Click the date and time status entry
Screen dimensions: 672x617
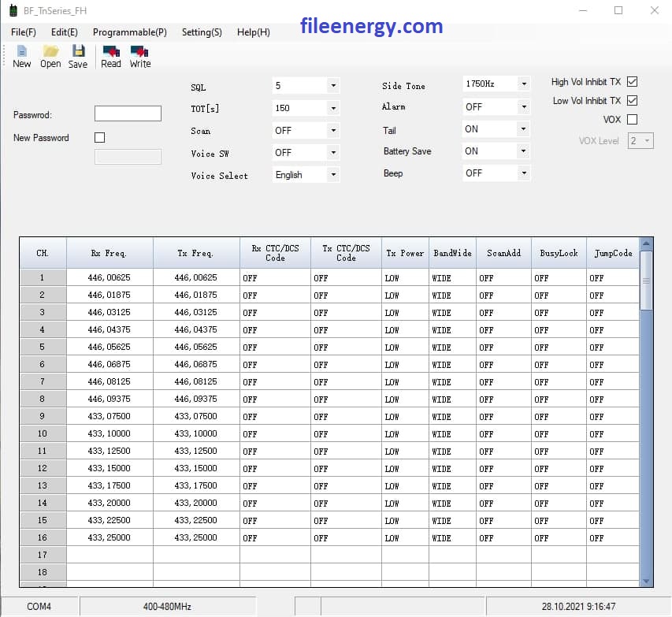578,606
